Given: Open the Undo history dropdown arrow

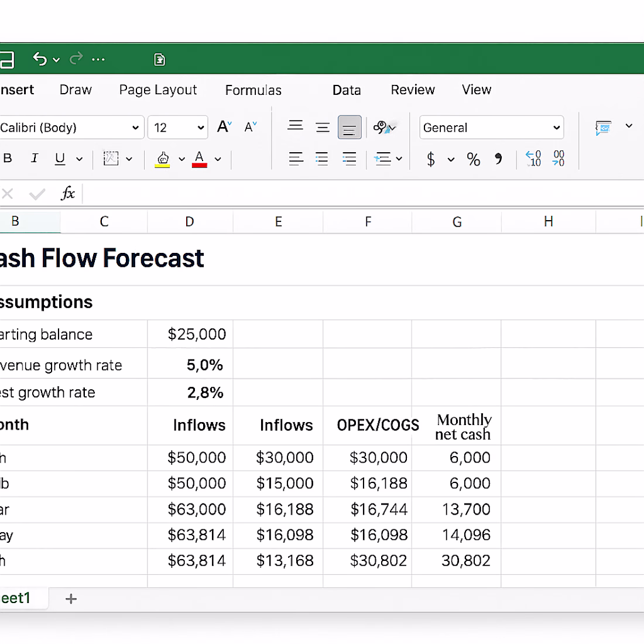Looking at the screenshot, I should [x=56, y=60].
